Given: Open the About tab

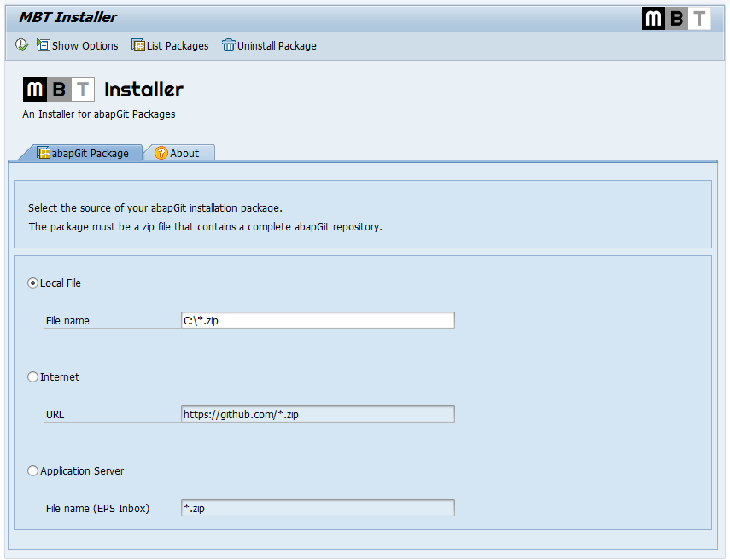Looking at the screenshot, I should (178, 153).
